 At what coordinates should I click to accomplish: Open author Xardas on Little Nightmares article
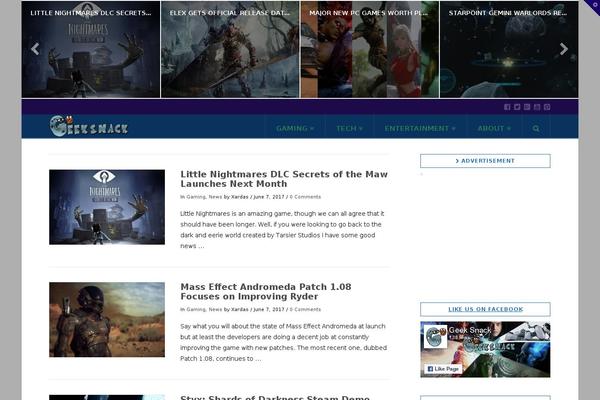pos(240,197)
